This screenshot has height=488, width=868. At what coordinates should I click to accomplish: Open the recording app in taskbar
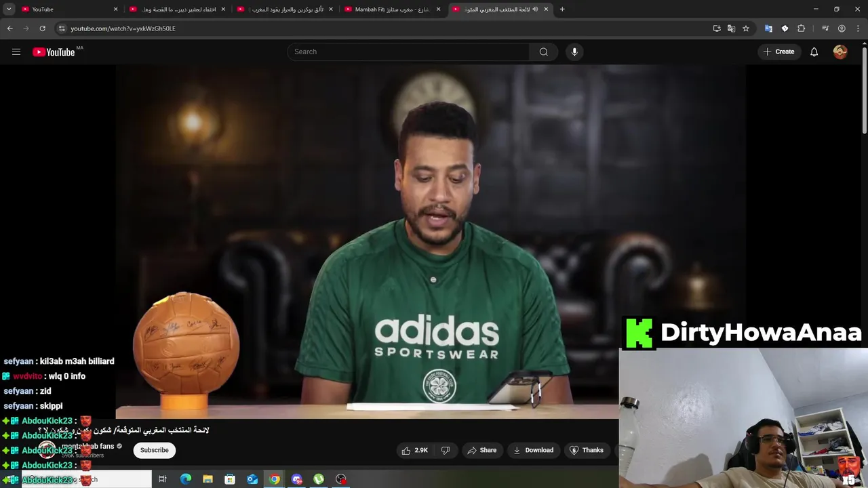[341, 479]
